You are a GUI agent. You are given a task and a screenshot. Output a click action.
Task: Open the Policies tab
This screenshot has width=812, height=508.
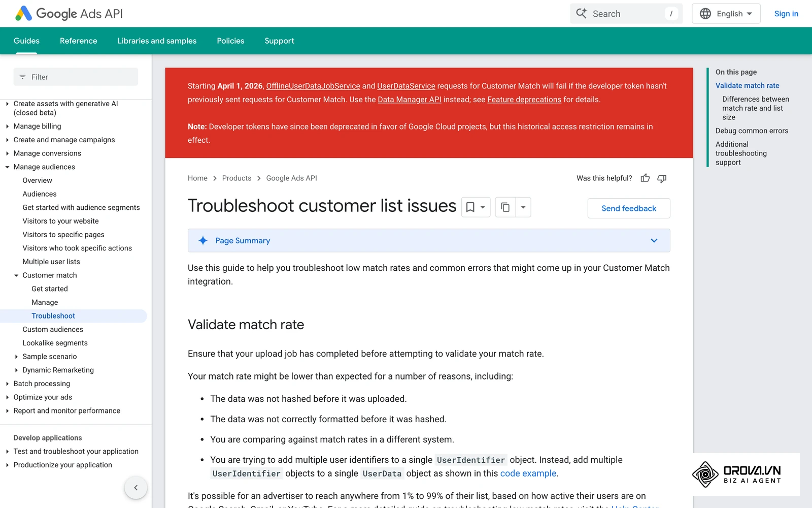230,41
